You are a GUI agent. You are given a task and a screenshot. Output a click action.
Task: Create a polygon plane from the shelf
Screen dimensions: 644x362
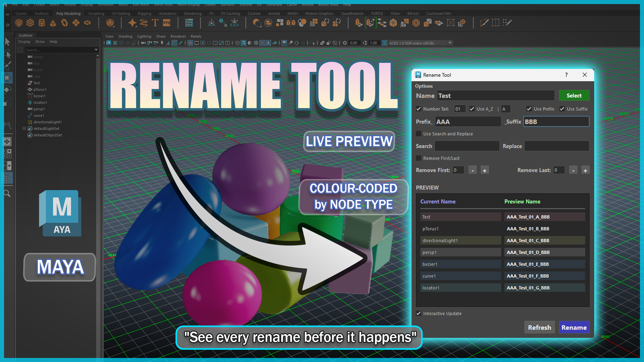[x=76, y=23]
